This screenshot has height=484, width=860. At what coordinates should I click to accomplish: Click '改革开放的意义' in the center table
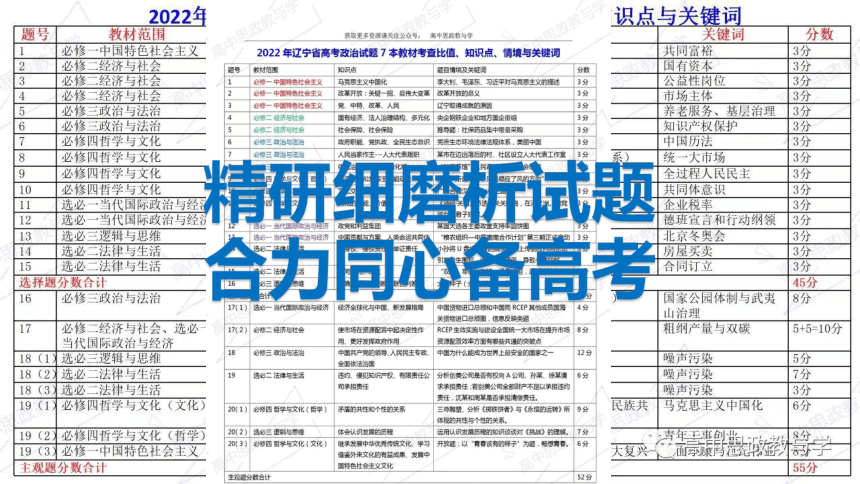[459, 93]
